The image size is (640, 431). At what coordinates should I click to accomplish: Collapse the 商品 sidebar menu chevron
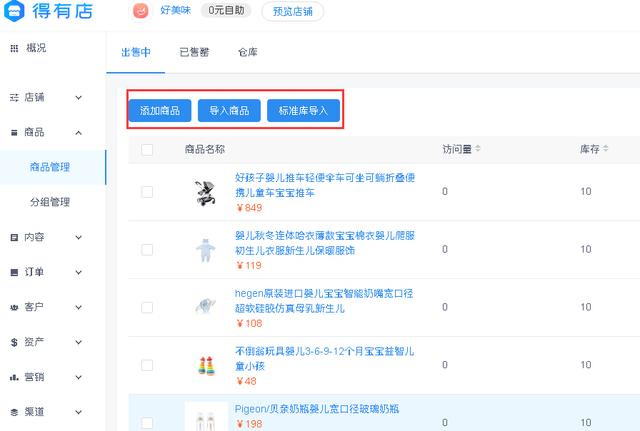[x=79, y=133]
